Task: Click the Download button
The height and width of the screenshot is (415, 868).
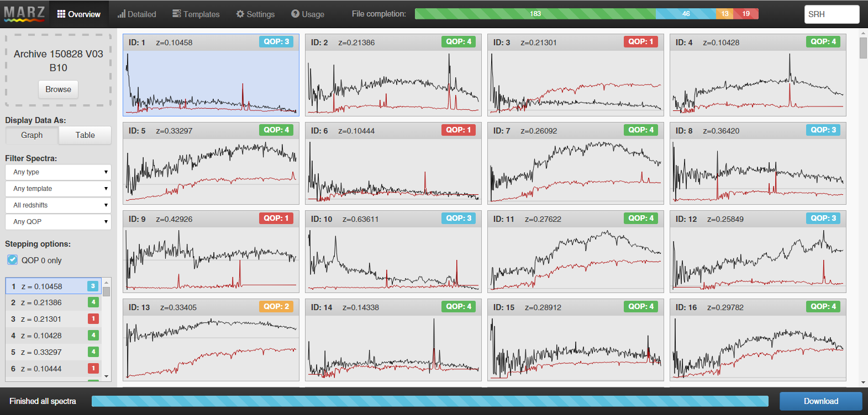Action: tap(821, 401)
